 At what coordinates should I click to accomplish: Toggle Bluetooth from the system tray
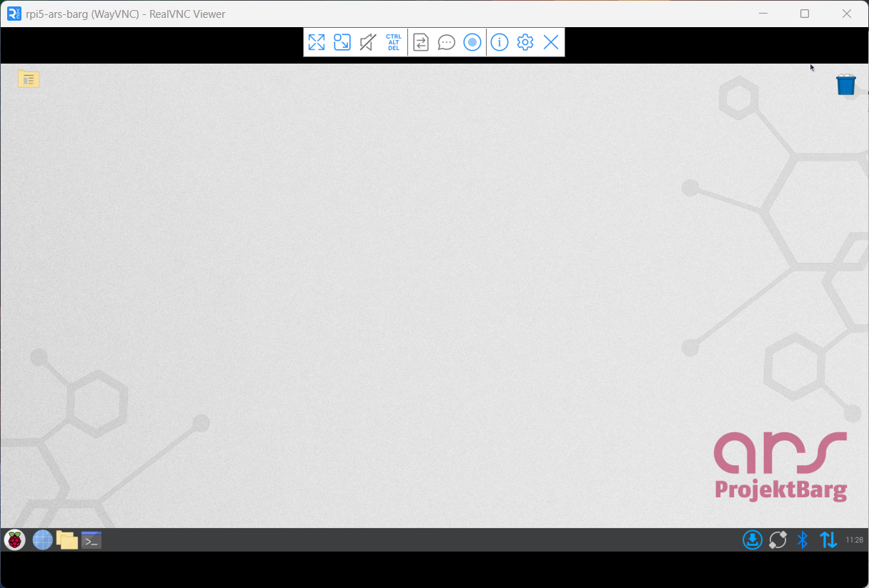[x=803, y=540]
